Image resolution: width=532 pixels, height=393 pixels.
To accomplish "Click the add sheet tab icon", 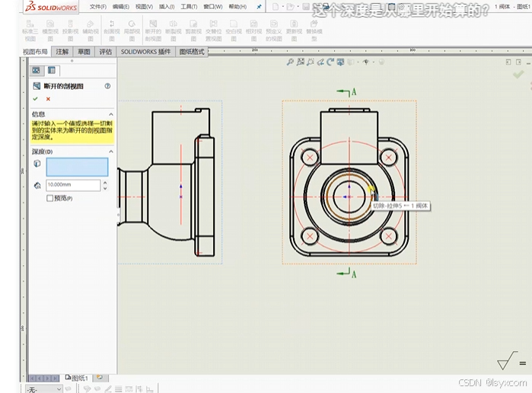I will [100, 378].
